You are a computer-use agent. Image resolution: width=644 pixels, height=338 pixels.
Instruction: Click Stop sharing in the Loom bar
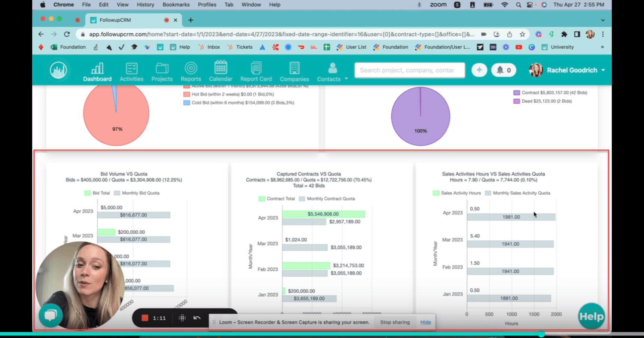[395, 322]
